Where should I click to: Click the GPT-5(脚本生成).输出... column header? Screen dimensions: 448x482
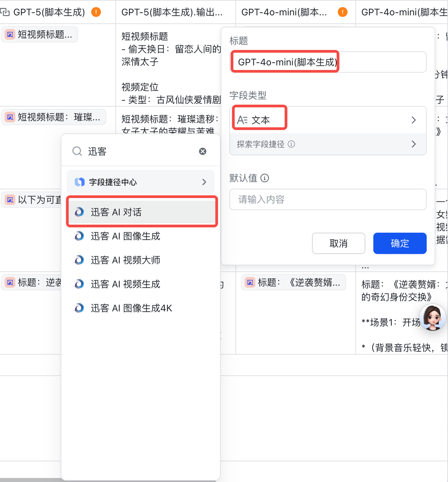click(x=176, y=12)
